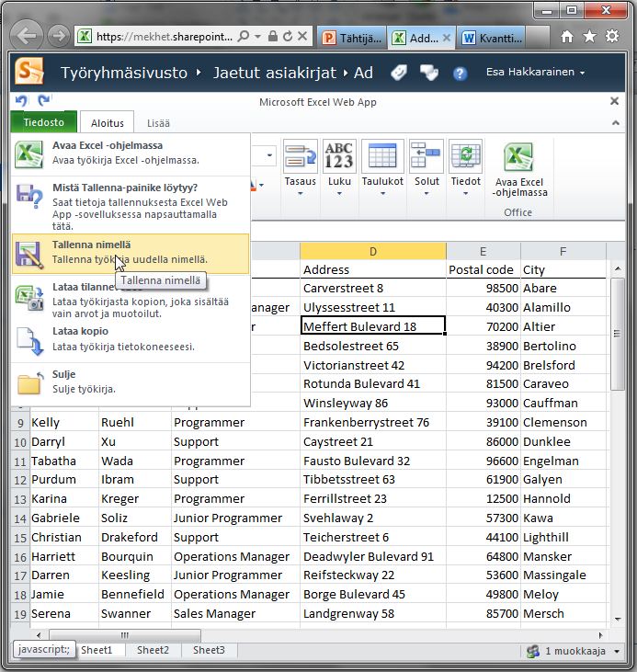Open Tasaus alignment ribbon group
This screenshot has height=672, width=637.
tap(300, 167)
